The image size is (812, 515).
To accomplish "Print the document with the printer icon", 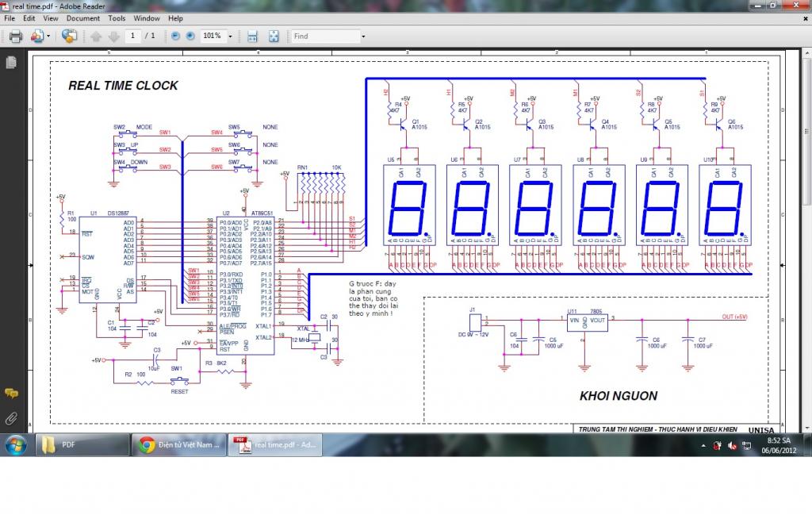I will click(16, 37).
